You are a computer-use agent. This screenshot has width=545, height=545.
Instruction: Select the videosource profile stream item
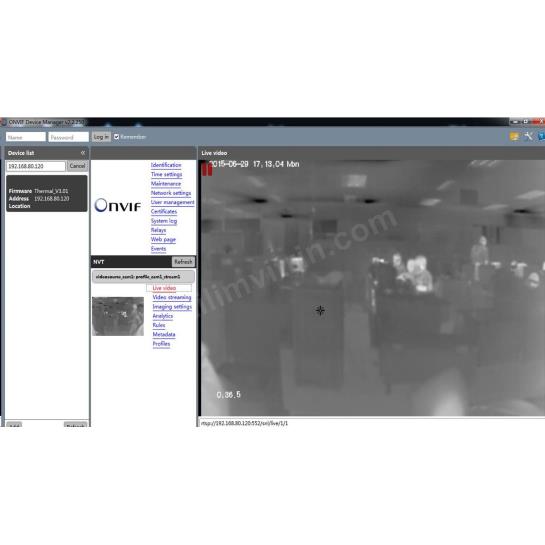pos(143,277)
